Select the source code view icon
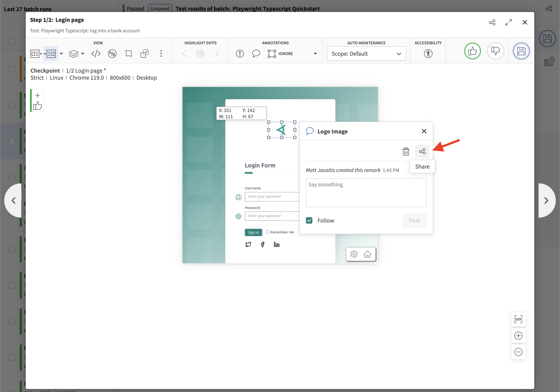Image resolution: width=560 pixels, height=392 pixels. 96,53
